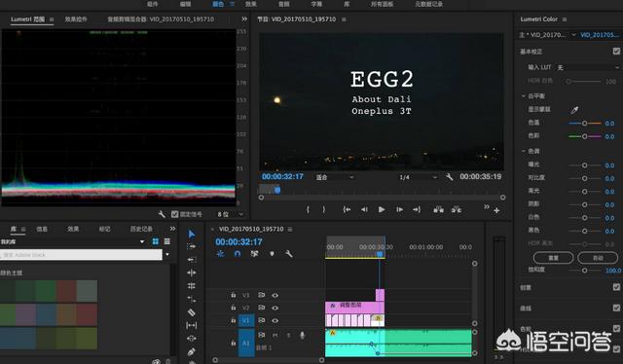Open Lumetri Color panel menu icon
623x364 pixels.
(565, 19)
